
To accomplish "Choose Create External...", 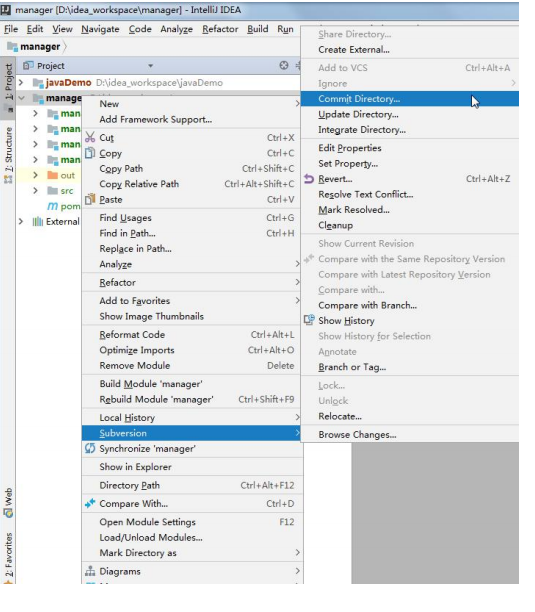I will click(410, 50).
